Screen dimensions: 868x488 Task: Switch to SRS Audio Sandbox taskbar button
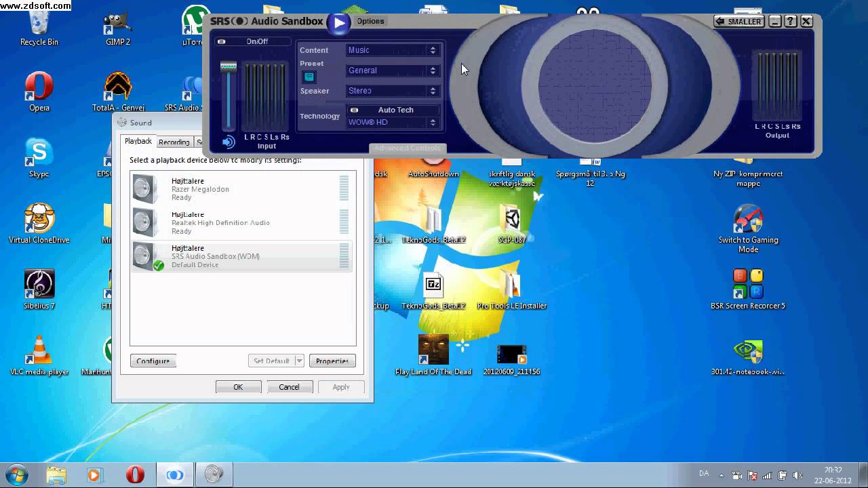pyautogui.click(x=175, y=475)
